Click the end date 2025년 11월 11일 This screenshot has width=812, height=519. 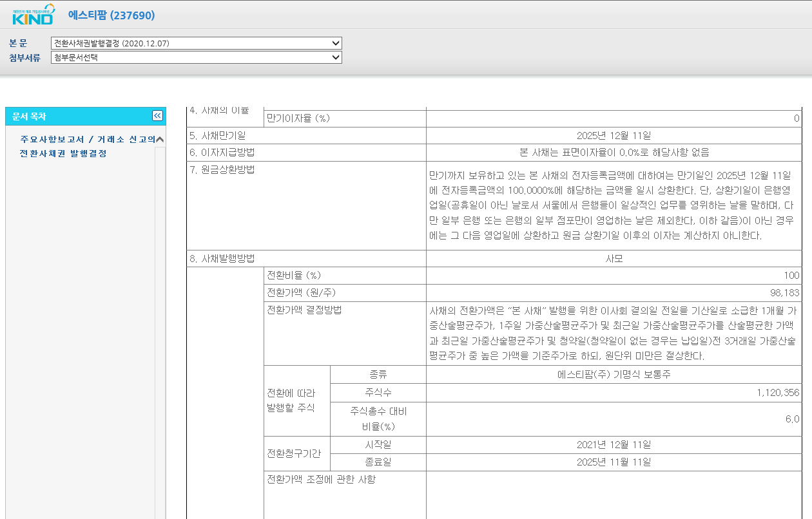pyautogui.click(x=614, y=462)
